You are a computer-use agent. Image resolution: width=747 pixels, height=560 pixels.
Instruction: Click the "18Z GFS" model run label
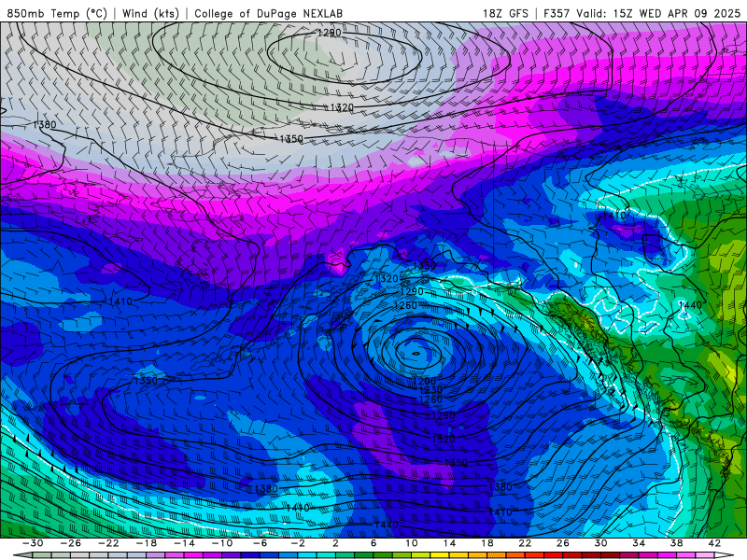505,13
